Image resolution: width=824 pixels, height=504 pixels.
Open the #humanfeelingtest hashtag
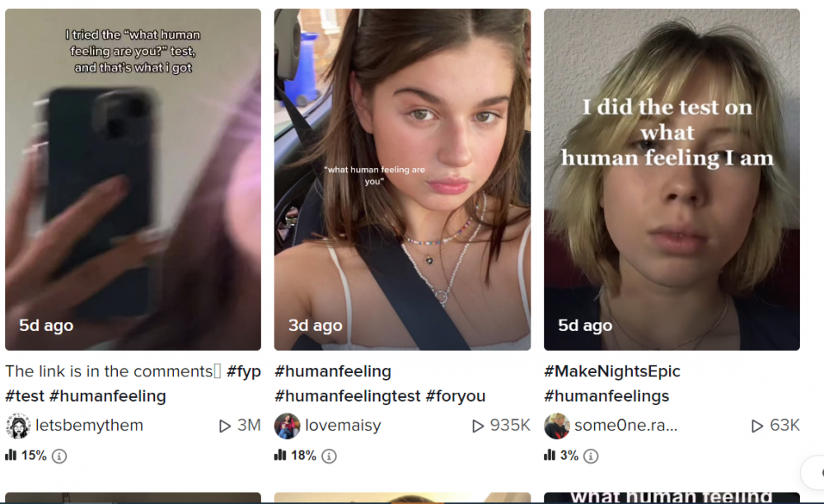[x=347, y=396]
